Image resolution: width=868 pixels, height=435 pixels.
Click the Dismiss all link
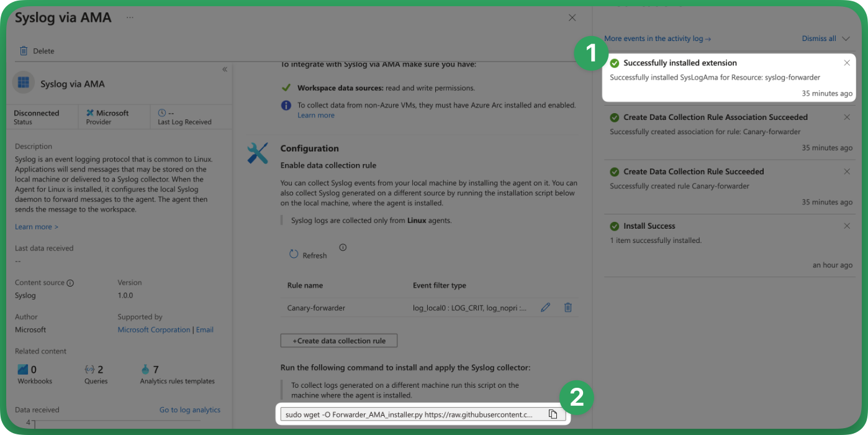point(819,39)
